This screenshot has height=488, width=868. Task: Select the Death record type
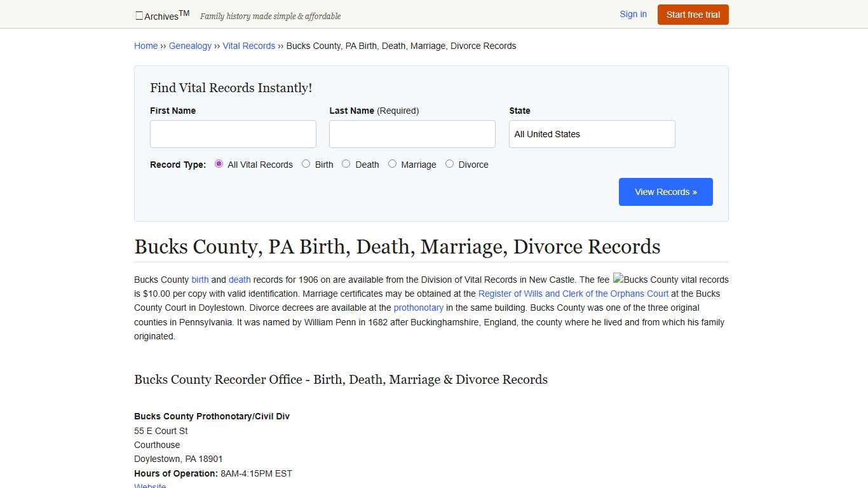pyautogui.click(x=346, y=163)
